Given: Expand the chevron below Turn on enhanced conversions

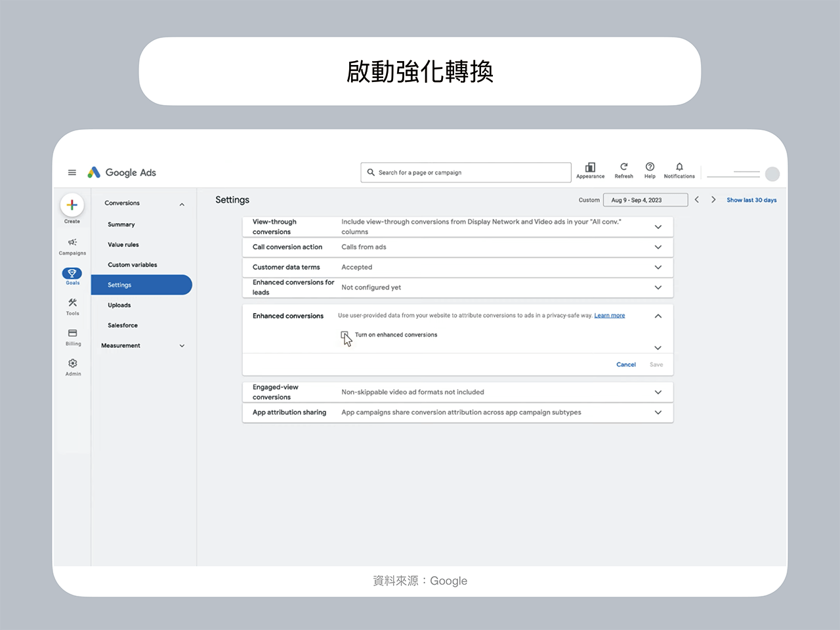Looking at the screenshot, I should [x=658, y=348].
